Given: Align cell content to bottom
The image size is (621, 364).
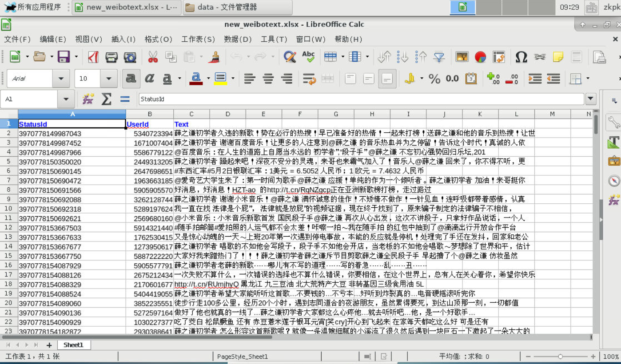Looking at the screenshot, I should pos(387,79).
